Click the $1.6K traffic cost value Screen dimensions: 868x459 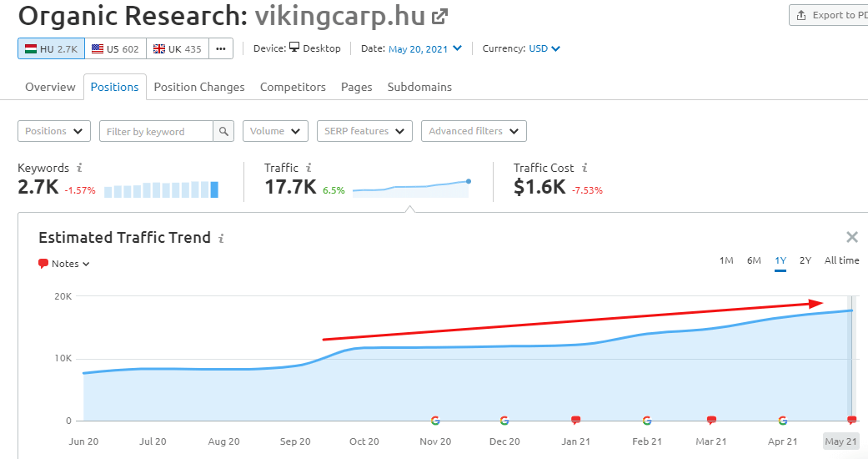point(539,188)
